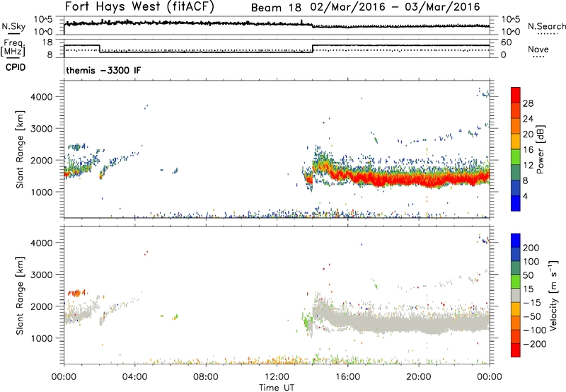Click the '04:00' time axis tick label
Screen dimensions: 566x392
click(135, 377)
